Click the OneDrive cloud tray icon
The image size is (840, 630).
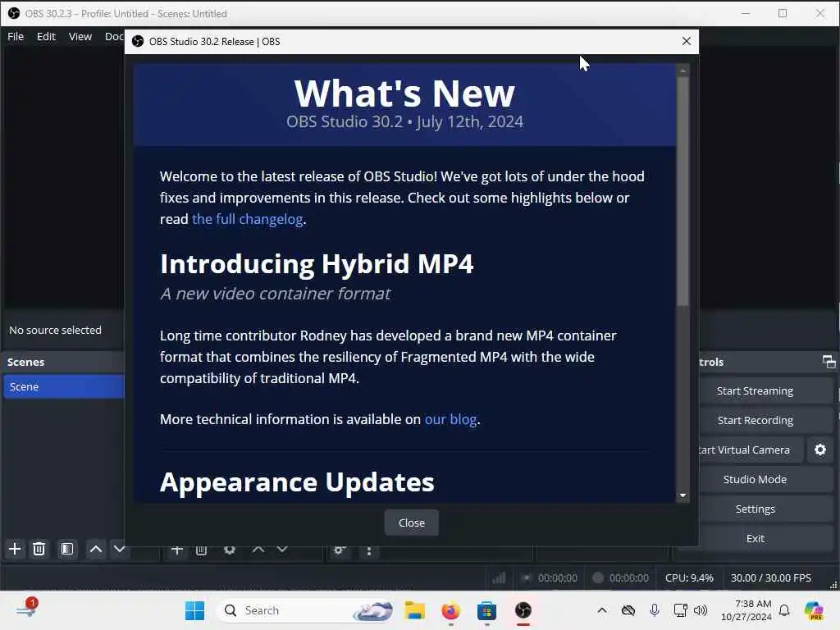pos(628,610)
